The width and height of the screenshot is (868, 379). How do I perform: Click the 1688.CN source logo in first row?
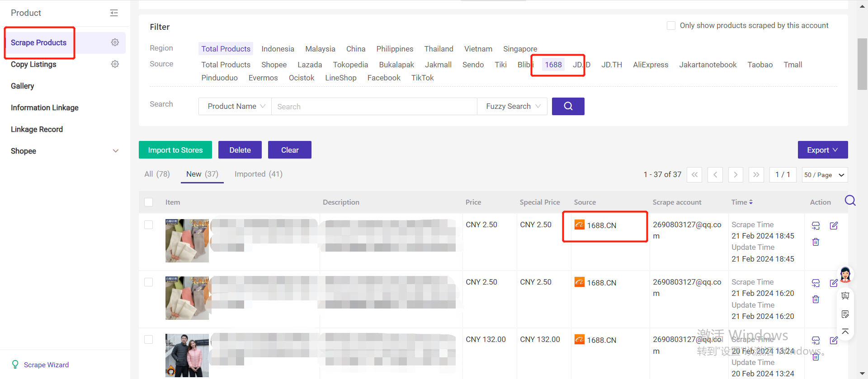pos(579,225)
